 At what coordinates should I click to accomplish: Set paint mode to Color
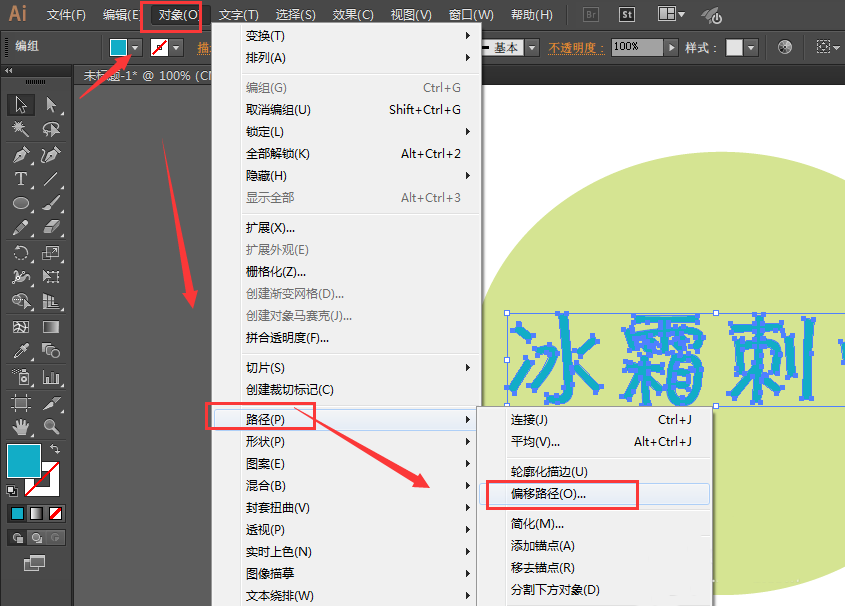pyautogui.click(x=17, y=513)
